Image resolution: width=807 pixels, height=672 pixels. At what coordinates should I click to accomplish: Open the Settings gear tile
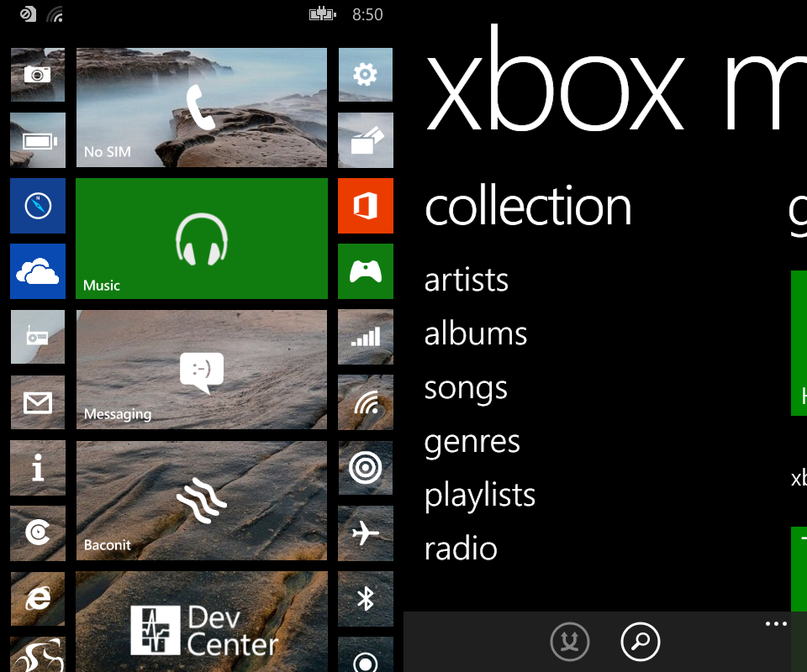coord(366,76)
